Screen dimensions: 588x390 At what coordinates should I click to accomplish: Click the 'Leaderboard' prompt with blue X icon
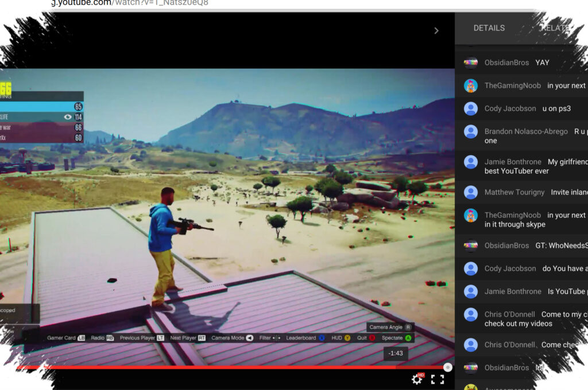305,338
